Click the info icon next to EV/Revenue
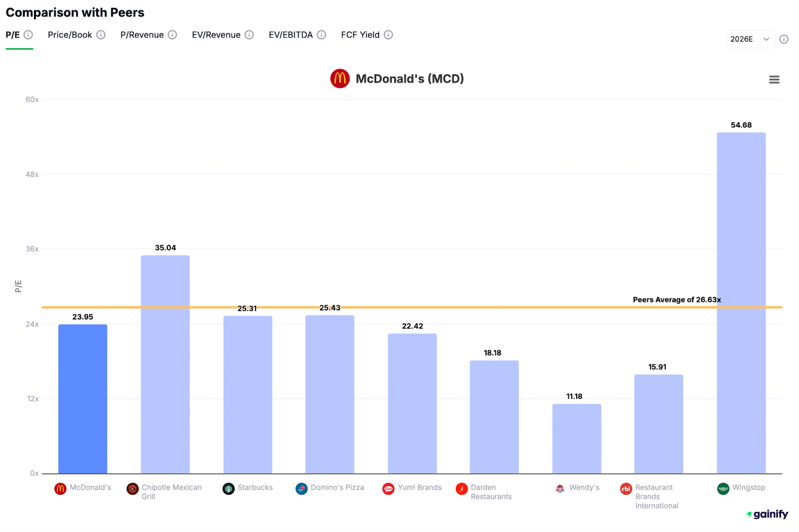 (x=249, y=35)
